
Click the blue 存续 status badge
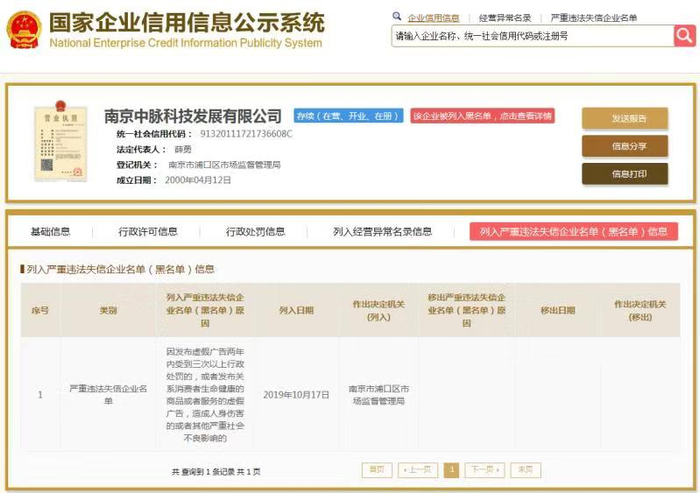(x=349, y=116)
